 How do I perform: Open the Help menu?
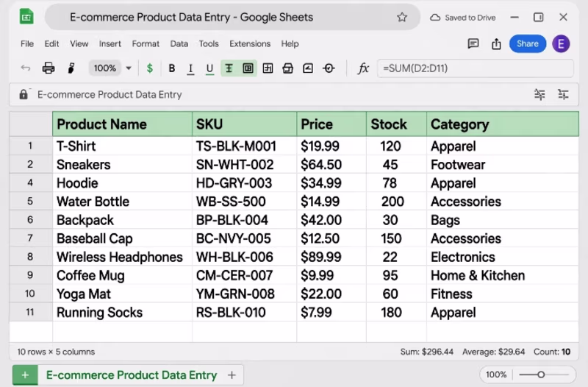(290, 44)
